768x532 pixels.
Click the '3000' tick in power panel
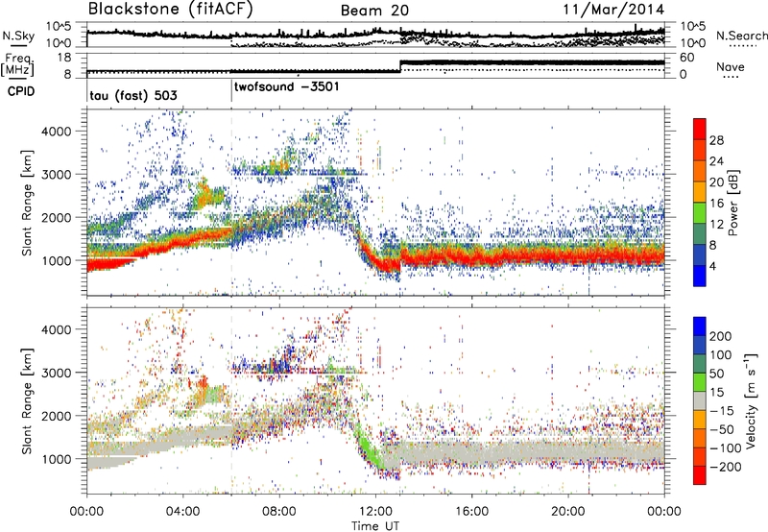coord(56,175)
